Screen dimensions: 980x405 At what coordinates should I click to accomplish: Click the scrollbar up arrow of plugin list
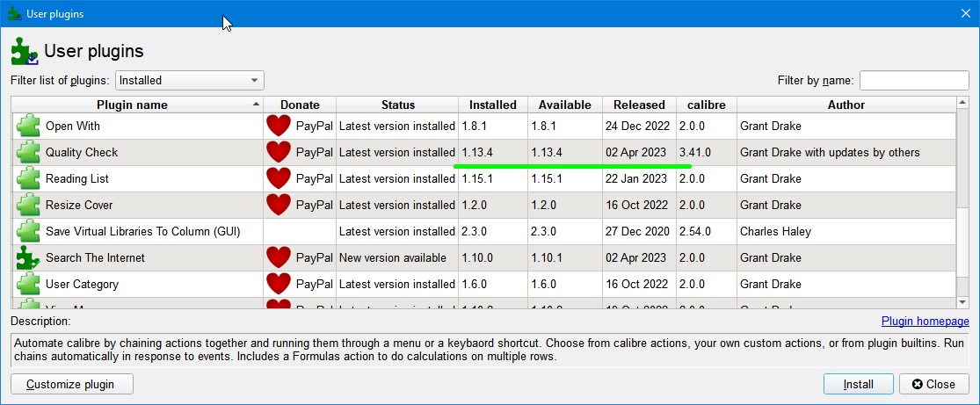963,103
